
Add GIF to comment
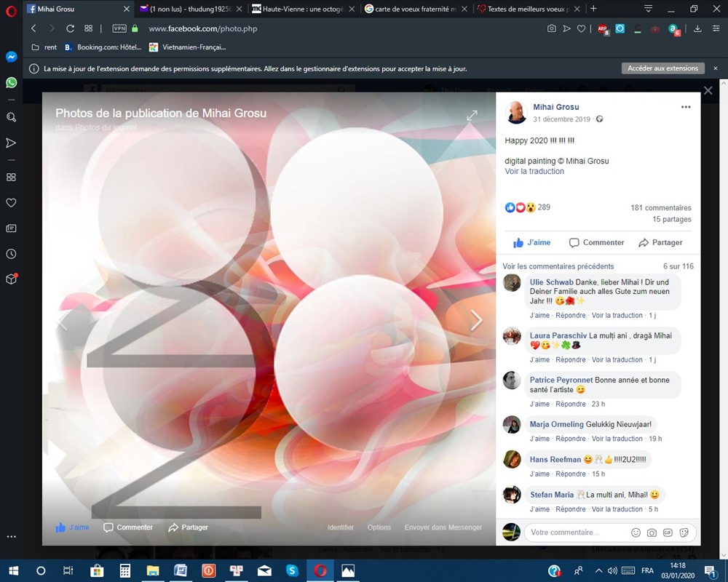tap(668, 533)
